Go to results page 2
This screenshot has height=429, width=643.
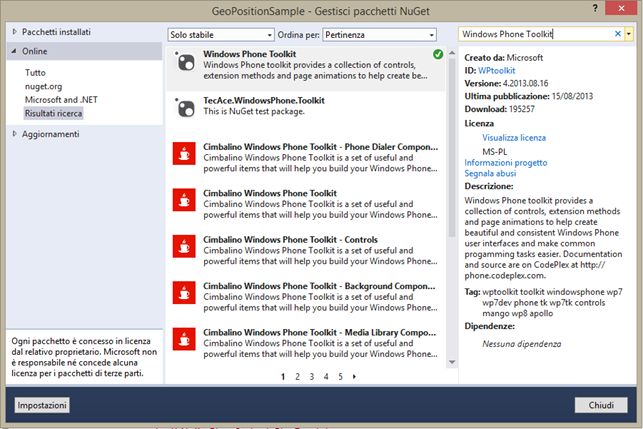click(x=297, y=377)
